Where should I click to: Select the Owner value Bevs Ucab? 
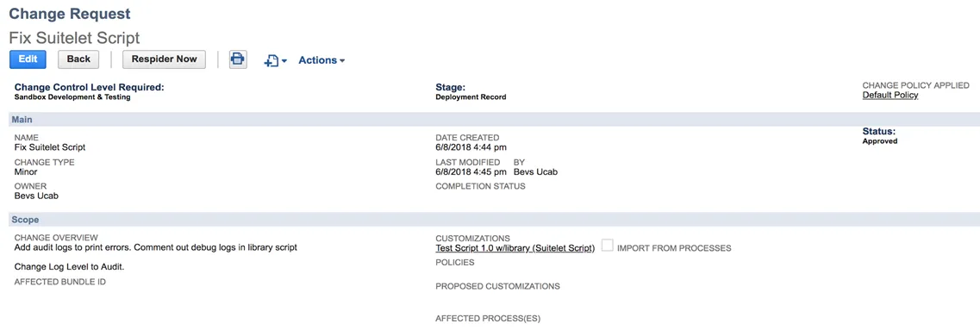[35, 196]
